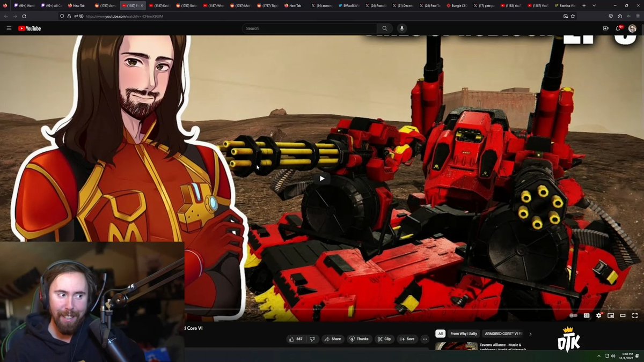Open the three-dot more actions menu

point(425,339)
